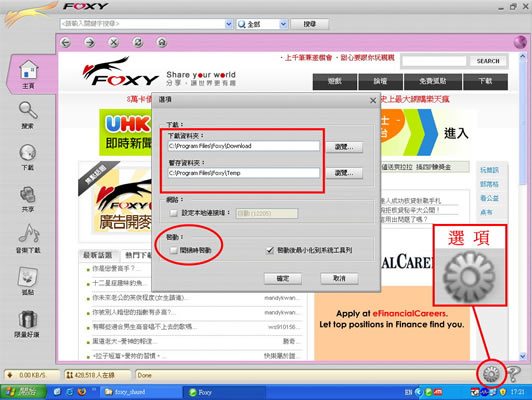Screen dimensions: 532x400
Task: Click the keyword search input at top
Action: [x=142, y=24]
